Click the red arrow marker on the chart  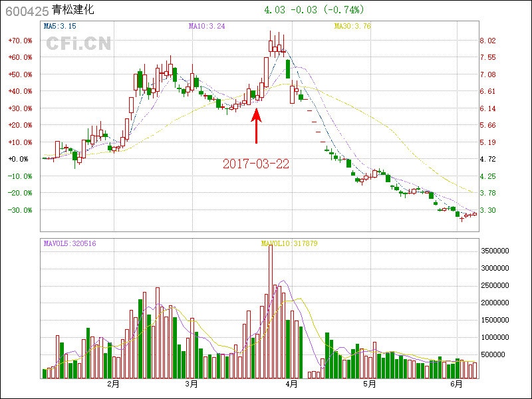pyautogui.click(x=256, y=126)
